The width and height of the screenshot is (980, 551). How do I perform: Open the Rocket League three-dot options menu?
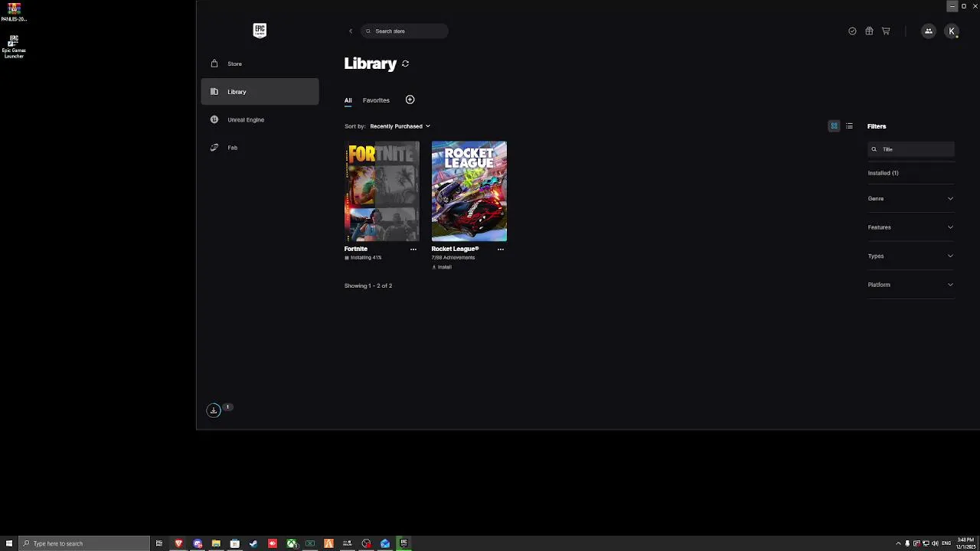click(501, 249)
